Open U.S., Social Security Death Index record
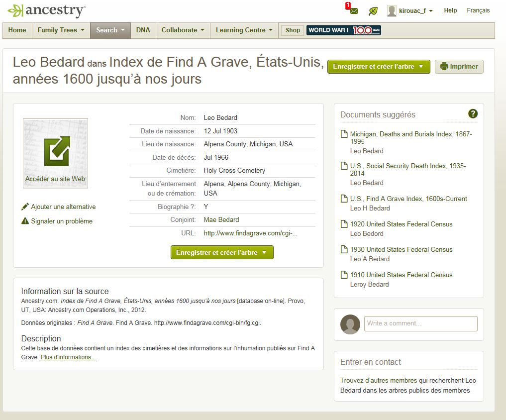Image resolution: width=506 pixels, height=420 pixels. (x=408, y=170)
